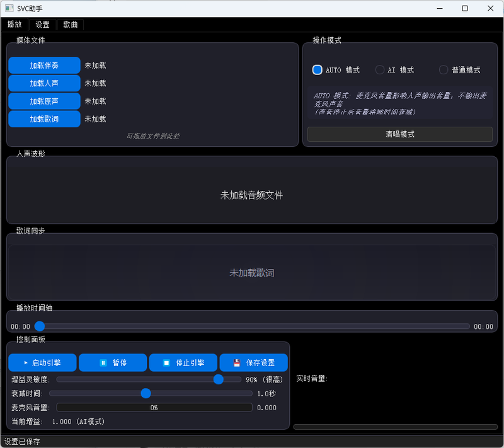Viewport: 504px width, 448px height.
Task: Select the 普通模式 radio button
Action: click(x=460, y=70)
